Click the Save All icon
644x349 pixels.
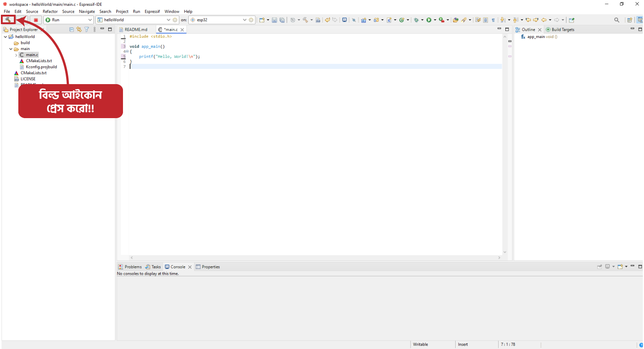[282, 20]
